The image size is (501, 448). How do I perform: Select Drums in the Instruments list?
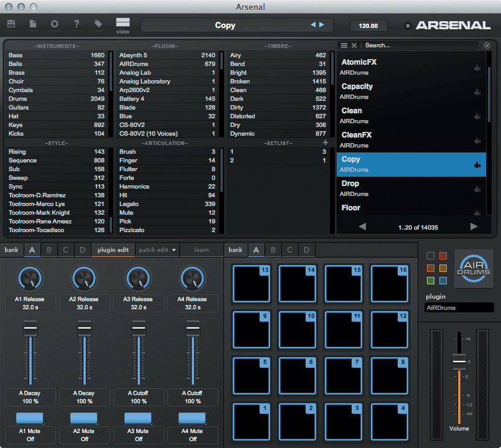click(57, 99)
